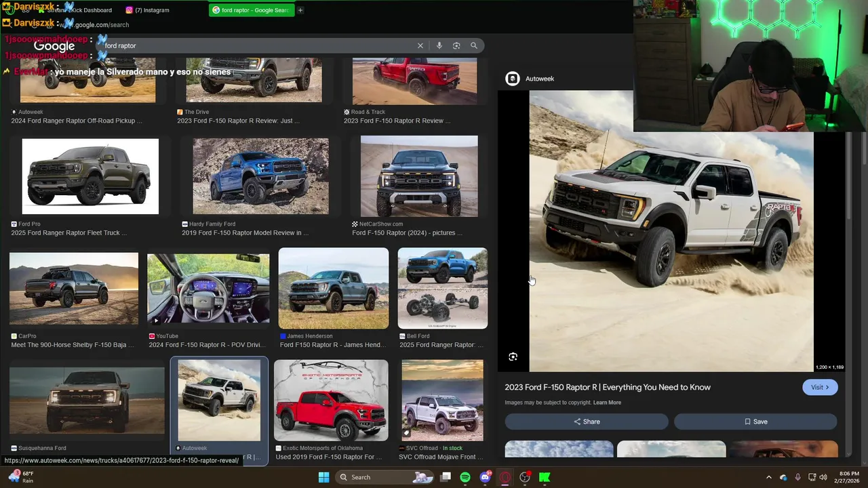Open OBS Studio from the taskbar
Screen dimensions: 868x488
pyautogui.click(x=525, y=477)
